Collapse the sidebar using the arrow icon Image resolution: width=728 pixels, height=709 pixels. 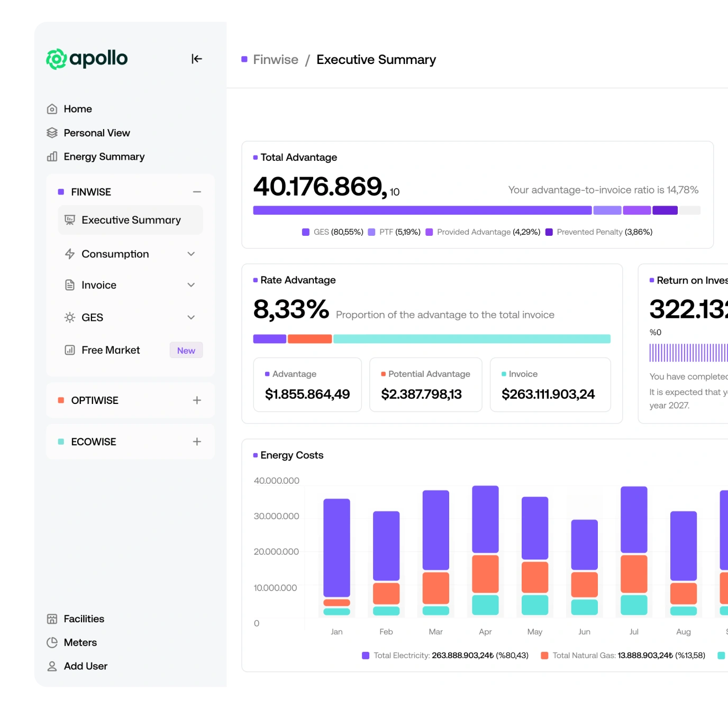(x=197, y=59)
